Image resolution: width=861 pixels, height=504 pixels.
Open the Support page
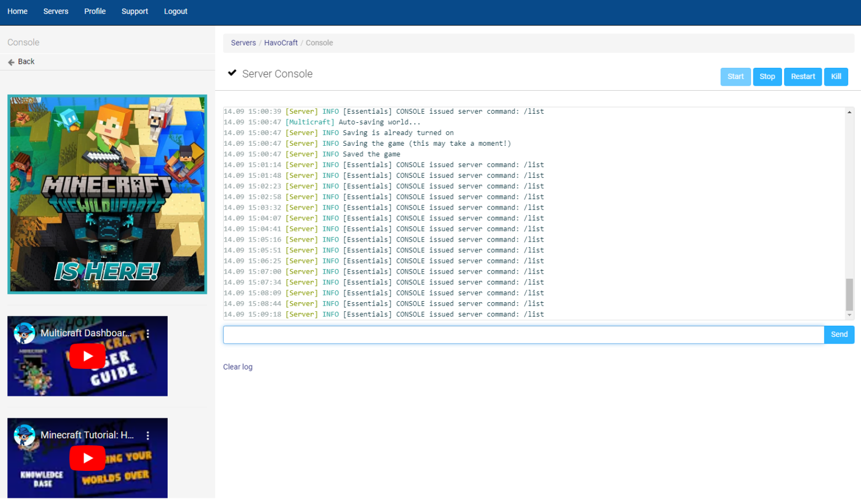click(135, 11)
